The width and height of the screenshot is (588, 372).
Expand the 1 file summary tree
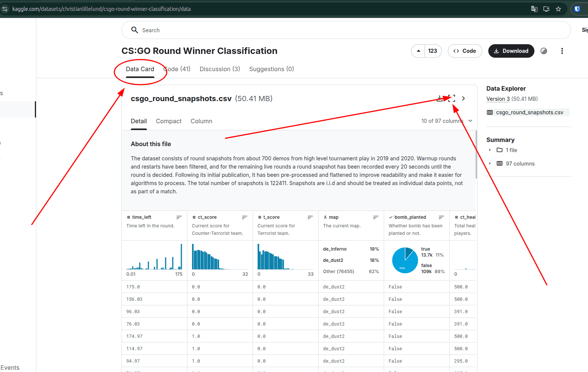490,150
